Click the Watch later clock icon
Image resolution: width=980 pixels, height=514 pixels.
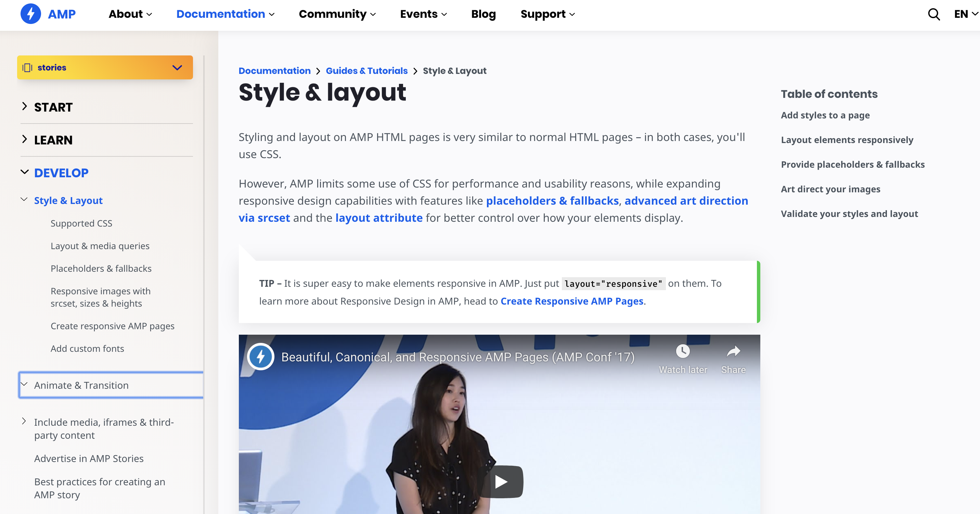pyautogui.click(x=683, y=351)
